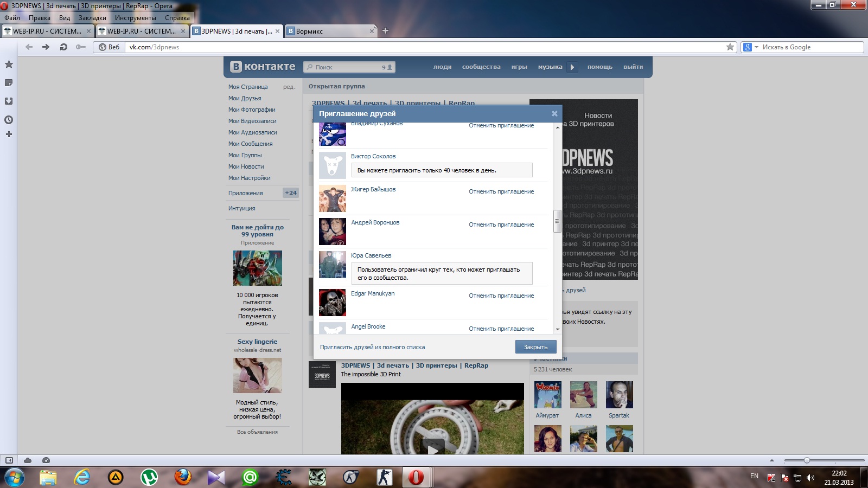Open Юра Савельев profile name
The image size is (868, 488).
pos(371,255)
